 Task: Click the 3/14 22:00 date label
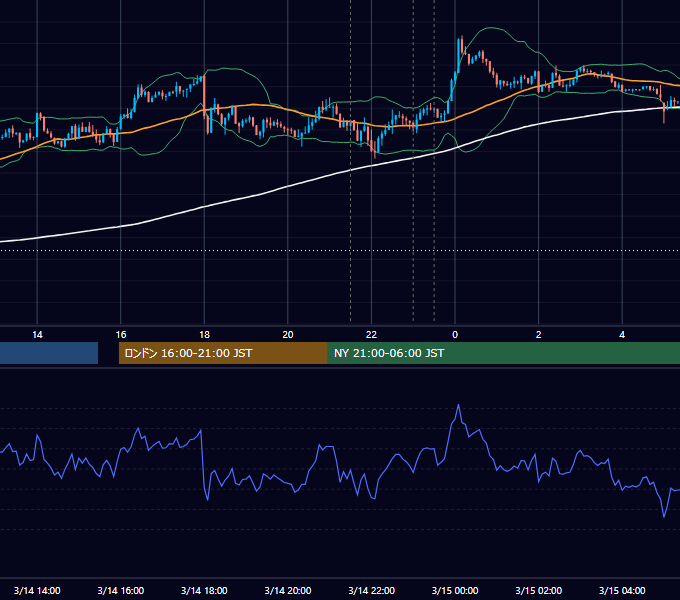371,590
